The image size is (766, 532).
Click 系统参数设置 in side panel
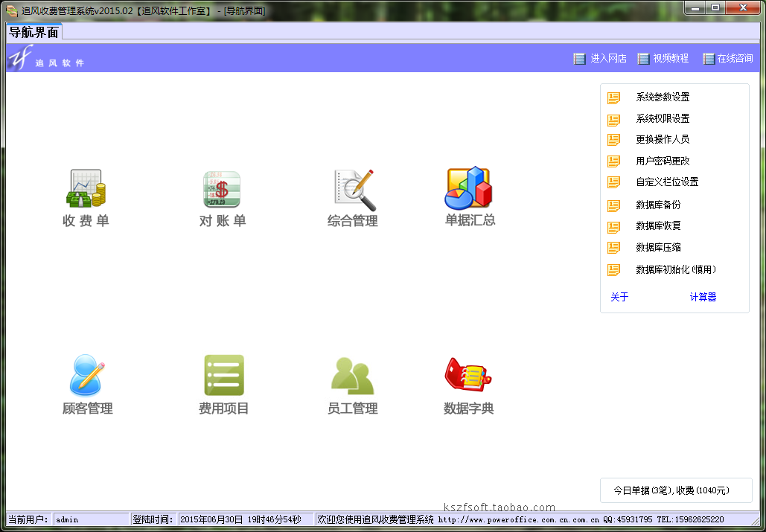pyautogui.click(x=663, y=97)
